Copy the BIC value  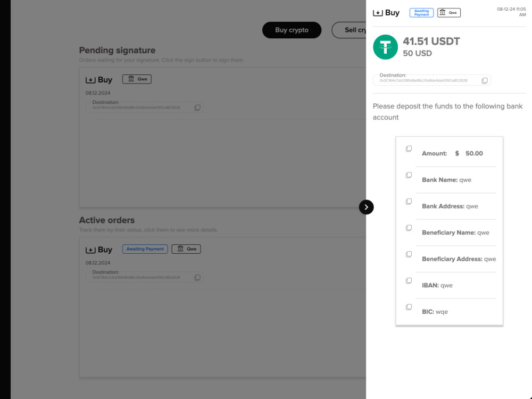click(x=409, y=307)
